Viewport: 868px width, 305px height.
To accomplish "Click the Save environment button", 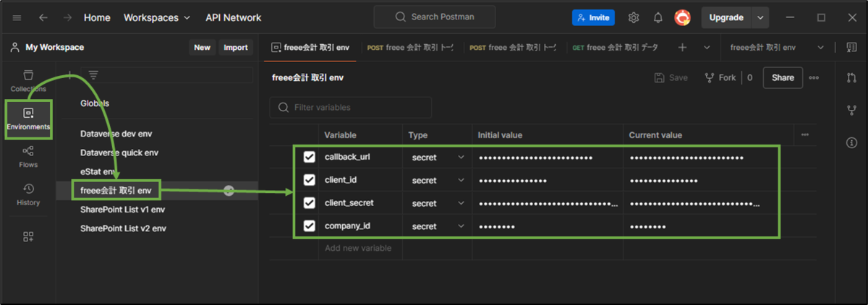I will click(671, 78).
